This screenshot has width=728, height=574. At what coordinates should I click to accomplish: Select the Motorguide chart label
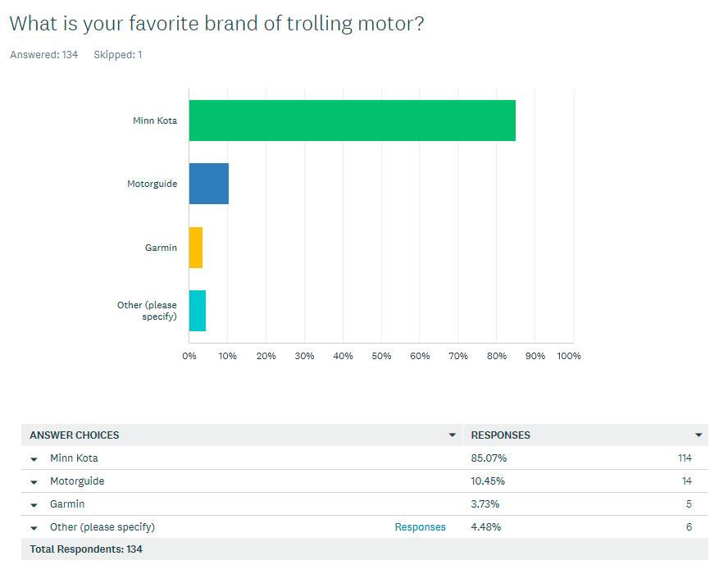click(x=152, y=184)
